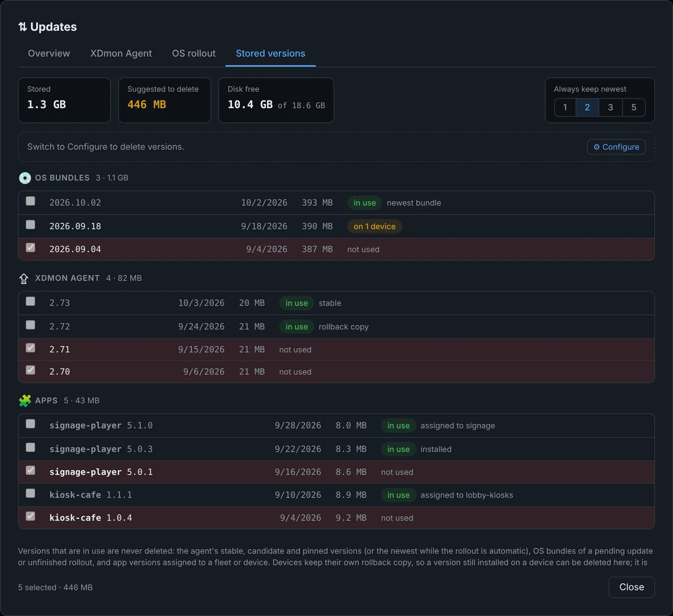
Task: Untick the checkbox for signage-player 5.0.1
Action: coord(30,470)
